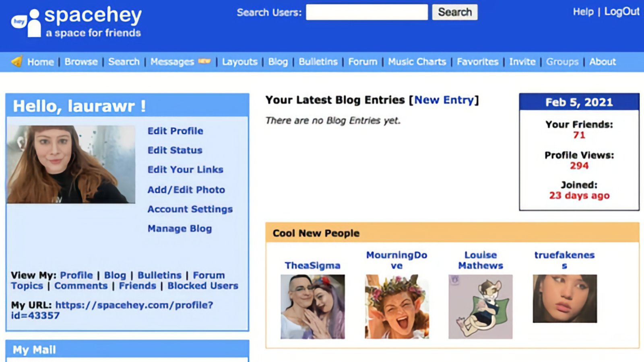Open TheaSigma's profile picture
Screen dimensions: 644x362
pos(312,306)
